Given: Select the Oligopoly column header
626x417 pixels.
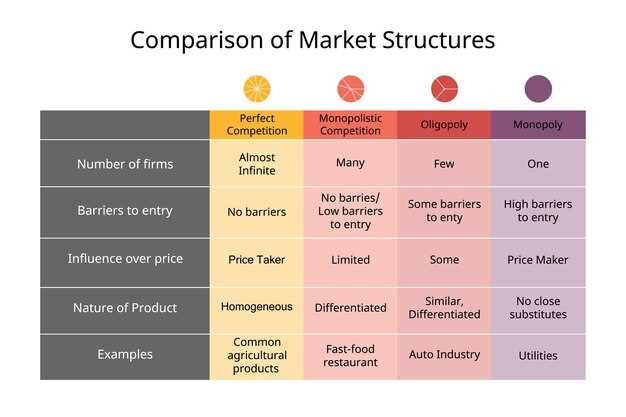Looking at the screenshot, I should [x=444, y=125].
